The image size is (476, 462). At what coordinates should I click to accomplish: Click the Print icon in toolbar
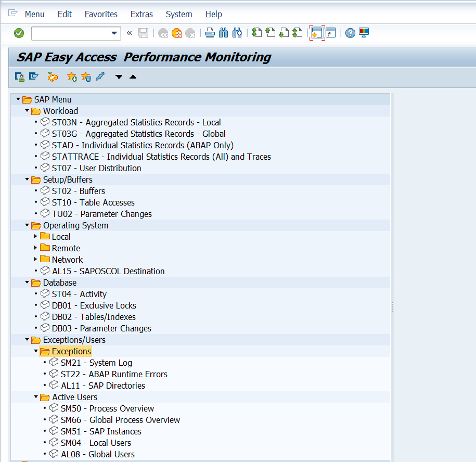[210, 33]
